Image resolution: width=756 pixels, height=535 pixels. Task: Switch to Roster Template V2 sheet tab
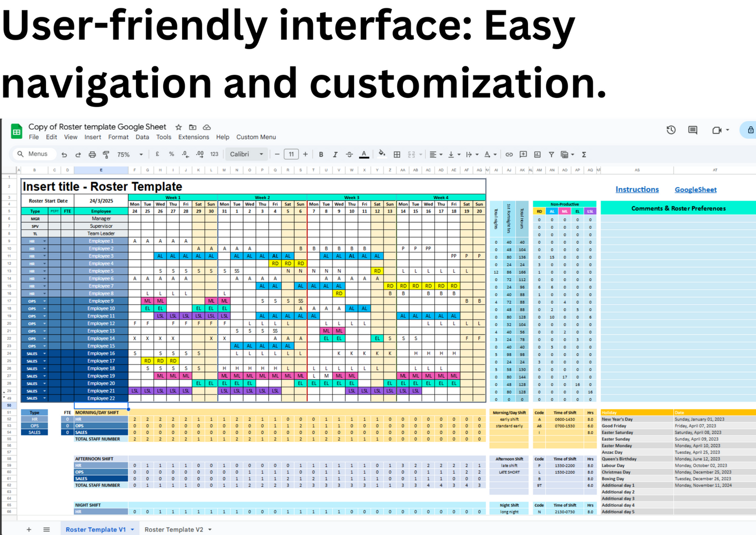point(173,530)
